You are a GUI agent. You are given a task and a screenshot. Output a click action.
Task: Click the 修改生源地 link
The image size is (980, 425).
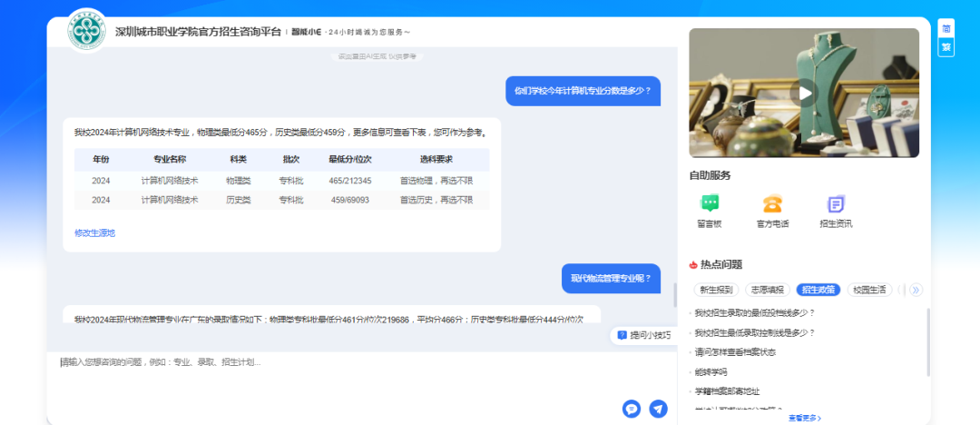click(95, 233)
